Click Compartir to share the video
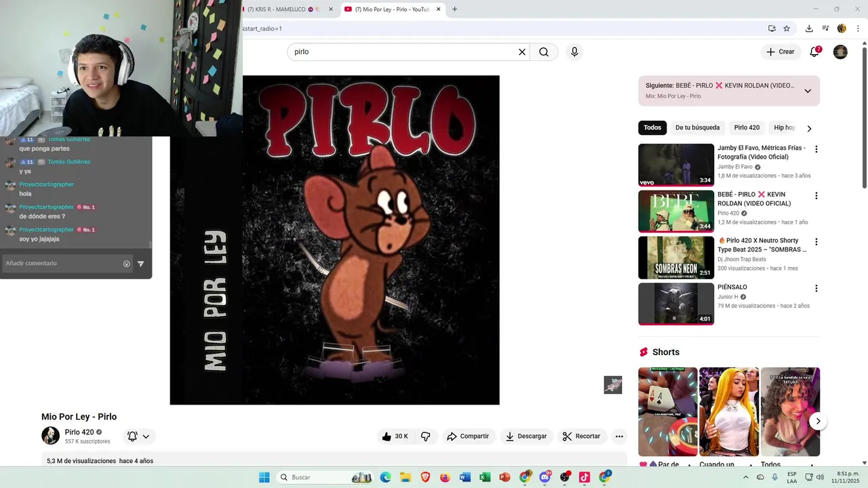The width and height of the screenshot is (868, 488). [468, 436]
